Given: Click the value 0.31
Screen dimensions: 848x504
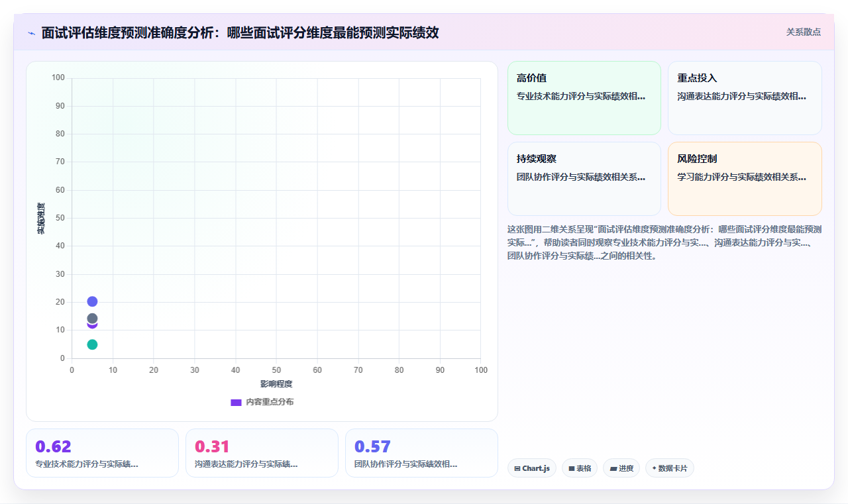Looking at the screenshot, I should tap(213, 446).
